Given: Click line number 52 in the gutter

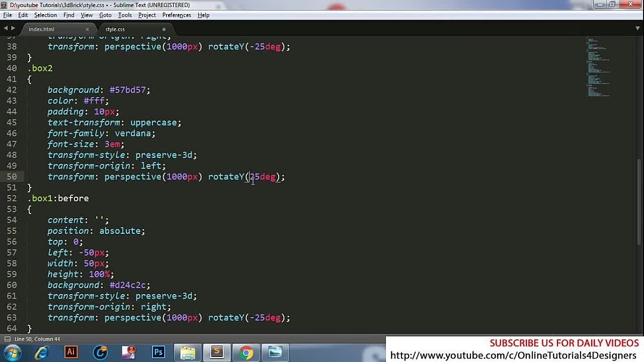Looking at the screenshot, I should 12,198.
